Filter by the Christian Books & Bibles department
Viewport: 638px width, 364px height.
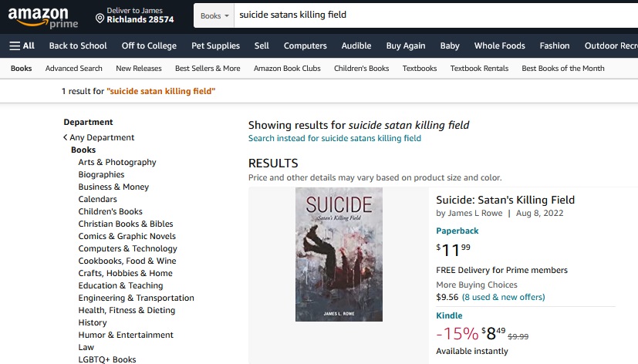[x=126, y=224]
